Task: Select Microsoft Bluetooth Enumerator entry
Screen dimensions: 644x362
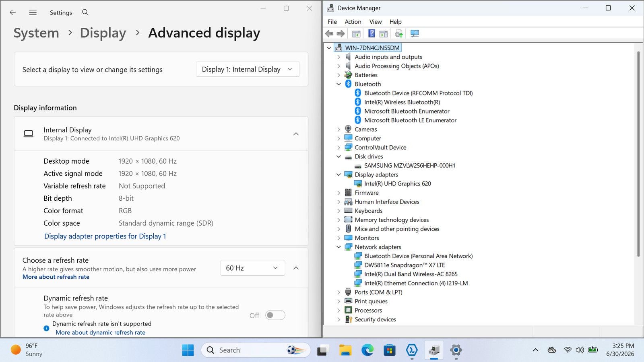Action: tap(407, 111)
